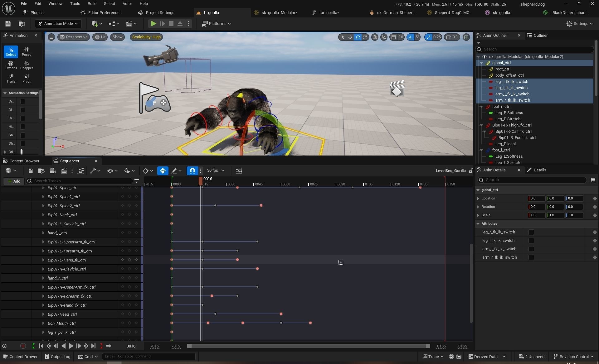
Task: Open the Snapper tool
Action: tap(27, 65)
